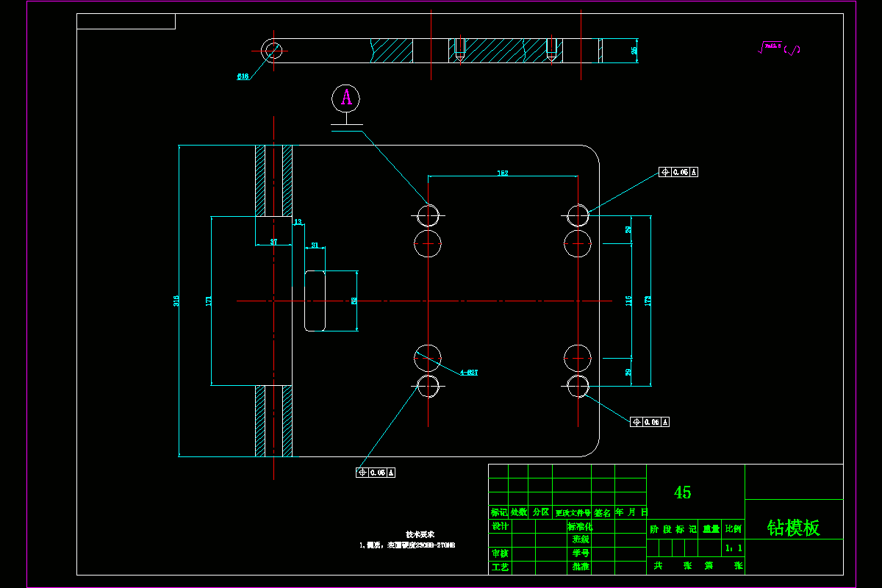Click the 年 月 日 date cell

click(631, 512)
